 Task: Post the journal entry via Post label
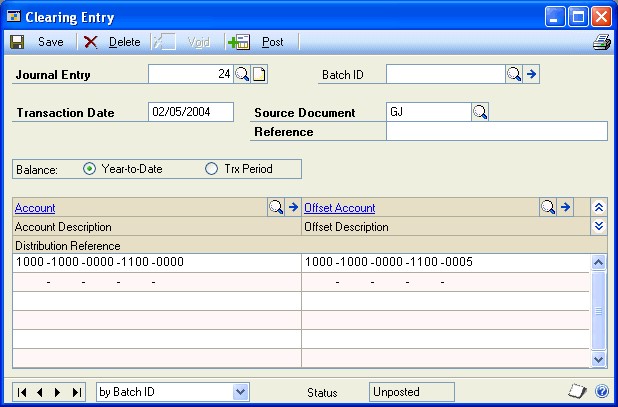(x=273, y=42)
